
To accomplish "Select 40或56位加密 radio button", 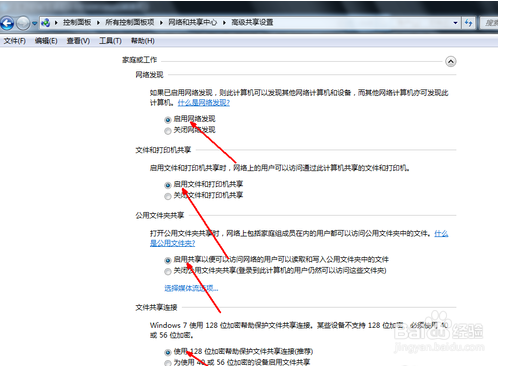I will click(x=168, y=363).
